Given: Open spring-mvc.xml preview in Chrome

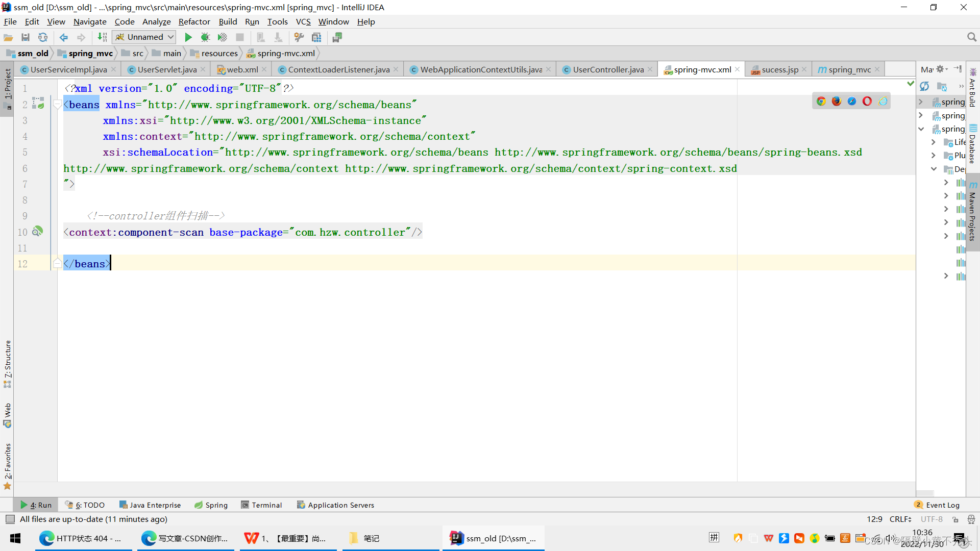Looking at the screenshot, I should pos(821,101).
